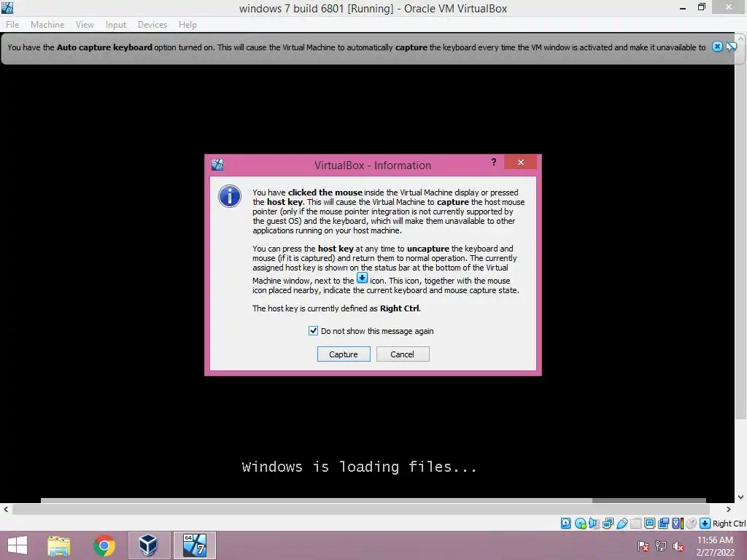Screen dimensions: 747x560
Task: Open the Windows Start button
Action: tap(18, 545)
